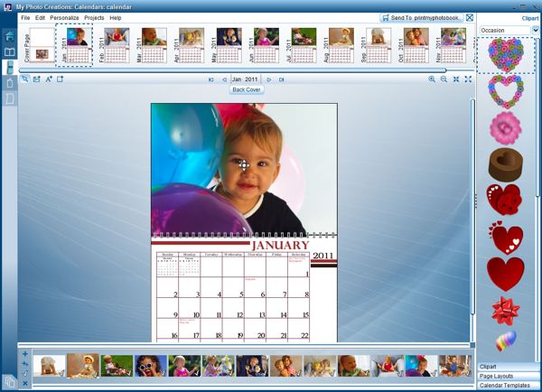The image size is (542, 392).
Task: Click the zoom in magnifier icon
Action: coord(432,79)
